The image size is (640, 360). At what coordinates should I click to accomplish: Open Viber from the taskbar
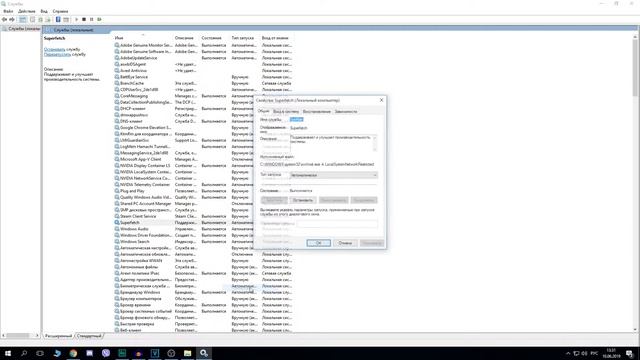pos(106,353)
